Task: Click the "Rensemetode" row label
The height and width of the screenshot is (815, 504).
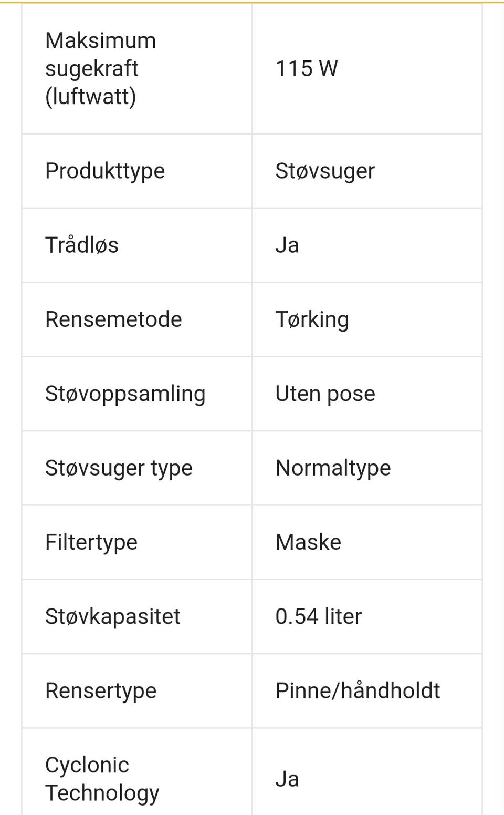Action: click(x=113, y=319)
